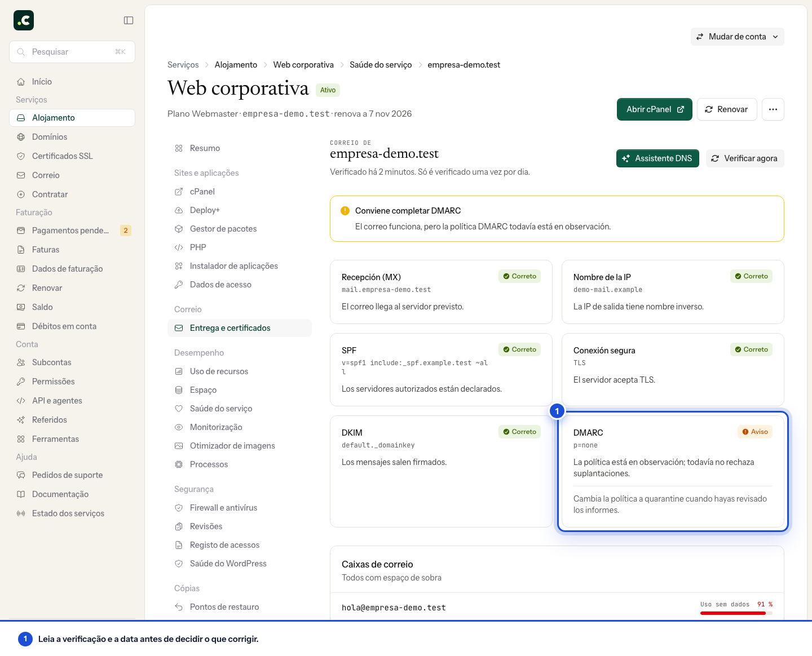Click the Web corporativa breadcrumb link
Viewport: 812px width, 656px height.
[303, 65]
